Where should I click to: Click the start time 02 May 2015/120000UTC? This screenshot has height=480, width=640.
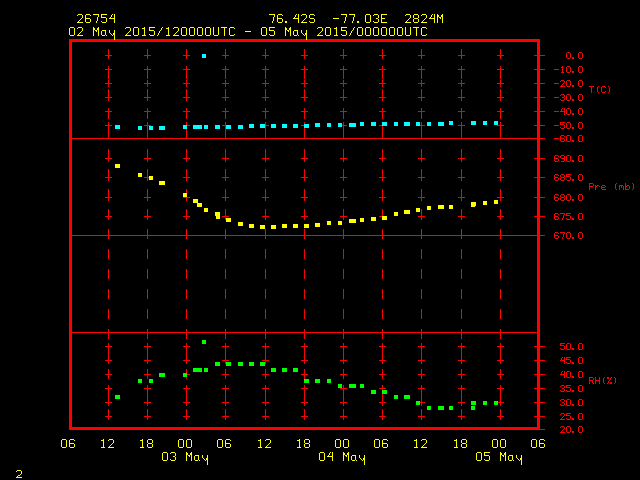[152, 32]
